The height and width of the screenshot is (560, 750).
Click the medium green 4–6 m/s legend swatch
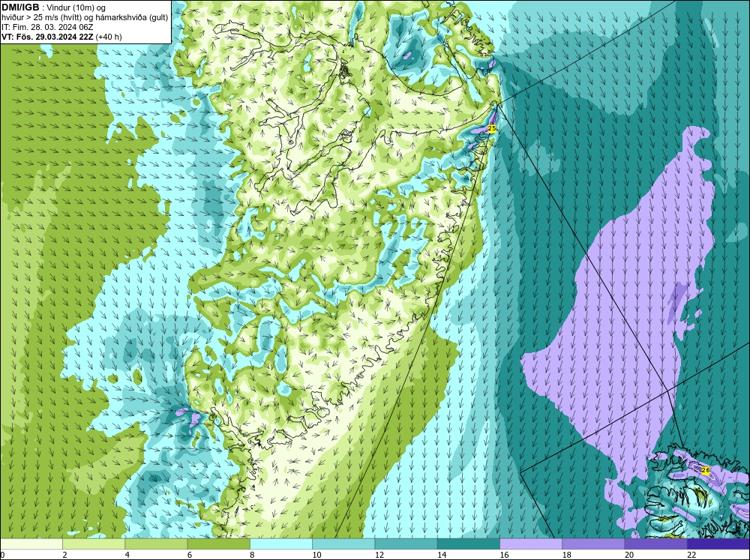click(x=156, y=544)
